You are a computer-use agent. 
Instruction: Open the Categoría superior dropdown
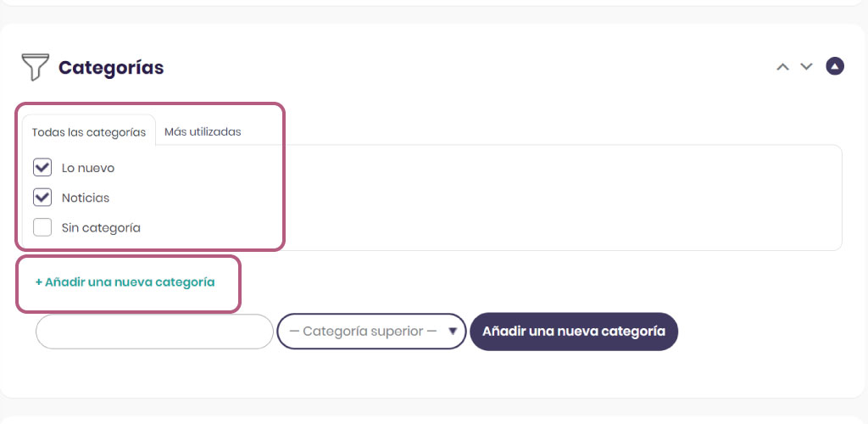(x=371, y=332)
